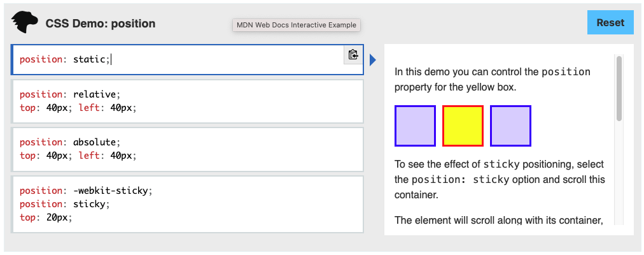Click the blue arrow indicator triangle
The image size is (644, 255).
[x=372, y=60]
